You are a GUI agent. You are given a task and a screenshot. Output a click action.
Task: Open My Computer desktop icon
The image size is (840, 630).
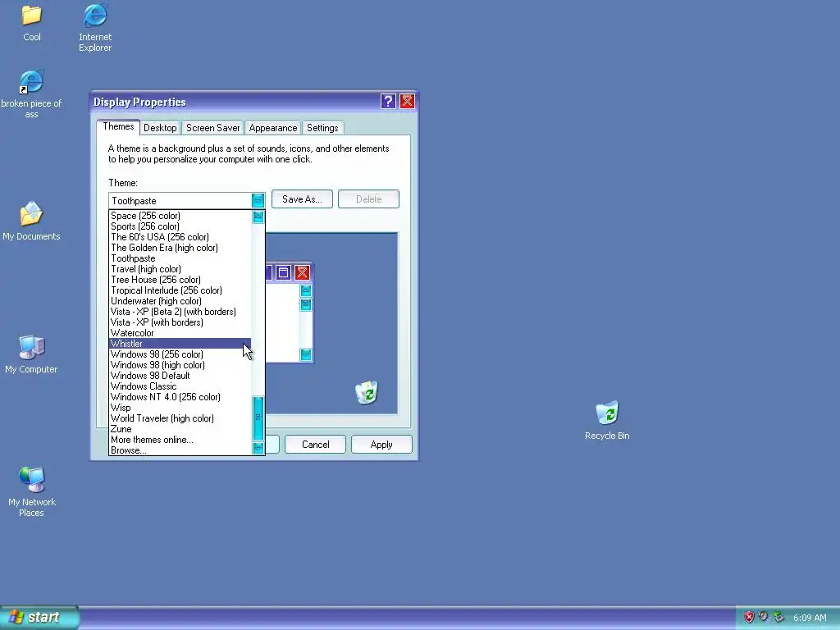(x=31, y=354)
